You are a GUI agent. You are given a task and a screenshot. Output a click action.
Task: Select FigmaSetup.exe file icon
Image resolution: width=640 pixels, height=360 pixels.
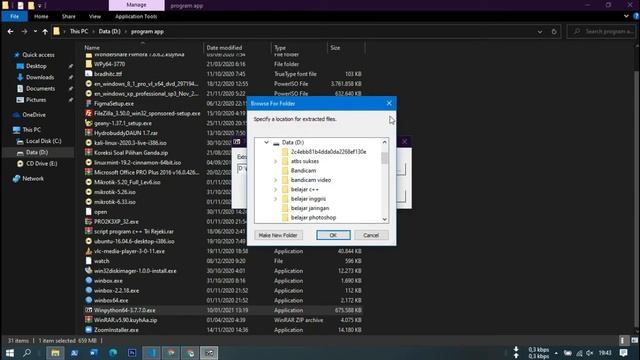click(x=89, y=103)
